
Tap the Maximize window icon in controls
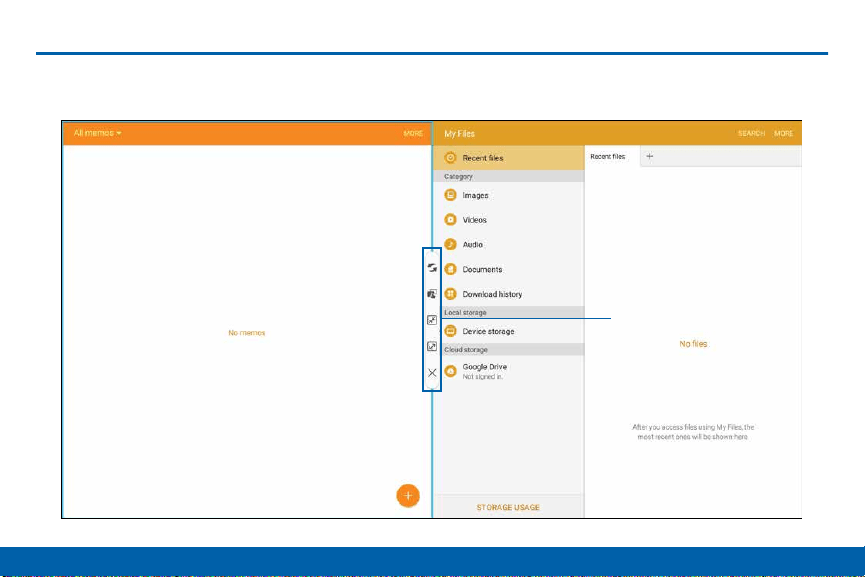pos(432,346)
